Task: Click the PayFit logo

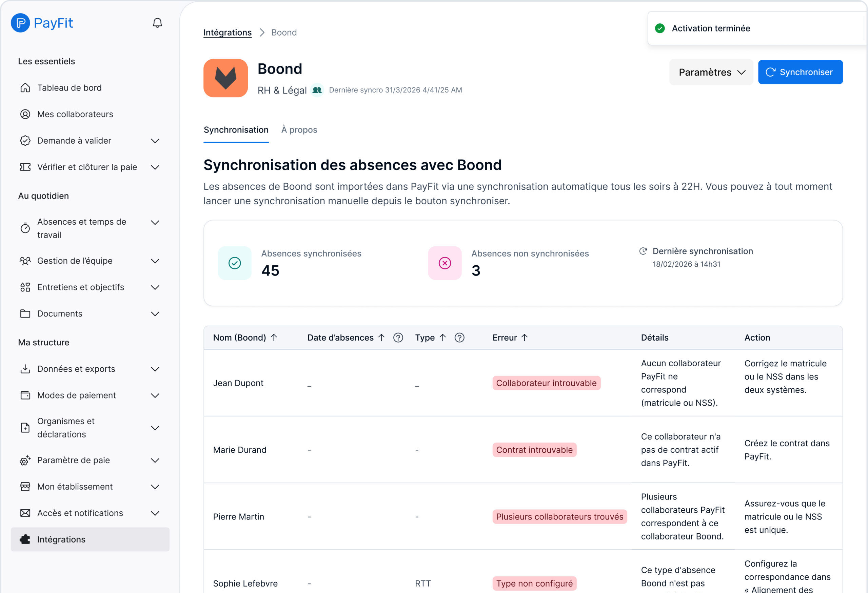Action: click(42, 23)
